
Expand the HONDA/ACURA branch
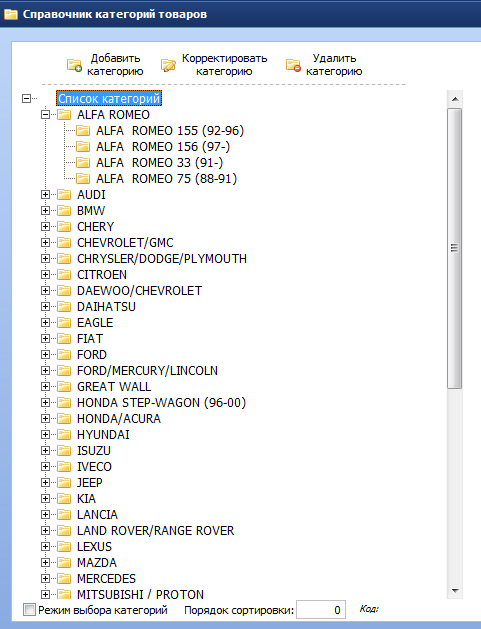(45, 418)
